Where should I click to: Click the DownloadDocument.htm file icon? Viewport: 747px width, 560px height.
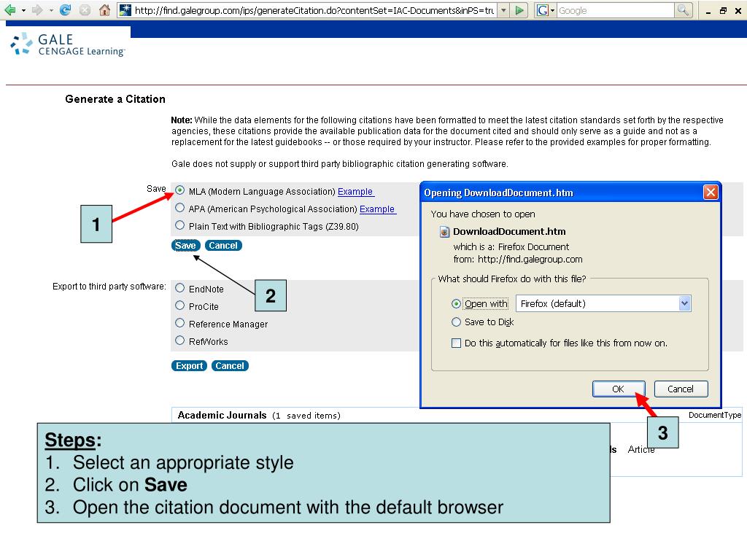(x=444, y=232)
